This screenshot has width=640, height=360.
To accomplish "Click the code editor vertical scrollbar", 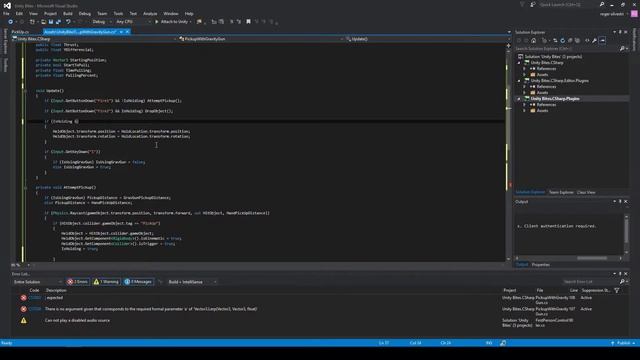I will (x=508, y=152).
